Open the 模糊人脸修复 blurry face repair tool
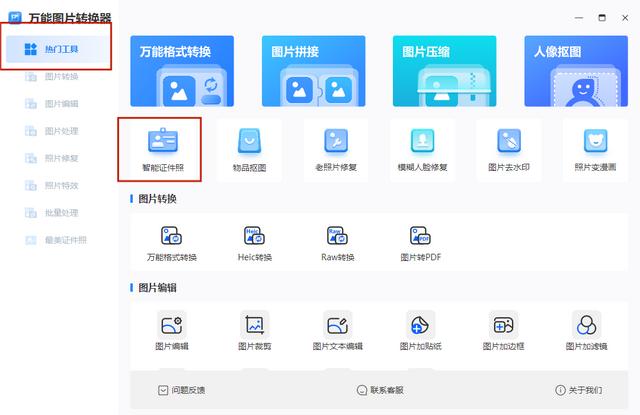Viewport: 640px width, 415px height. [422, 149]
